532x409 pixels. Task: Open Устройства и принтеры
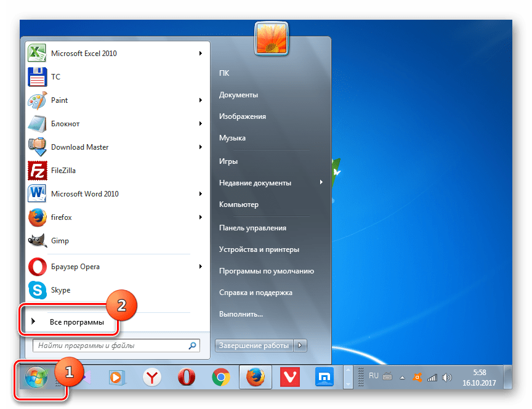(x=259, y=249)
